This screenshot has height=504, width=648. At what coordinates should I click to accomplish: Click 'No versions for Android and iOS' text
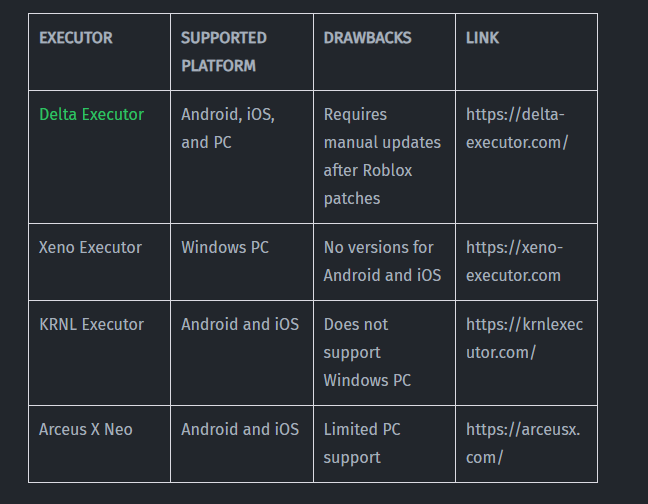click(382, 261)
